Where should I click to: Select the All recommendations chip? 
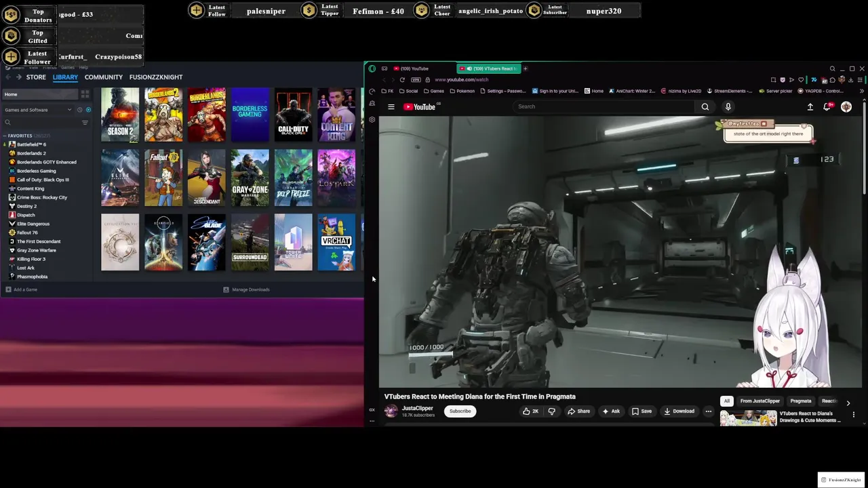pos(726,401)
